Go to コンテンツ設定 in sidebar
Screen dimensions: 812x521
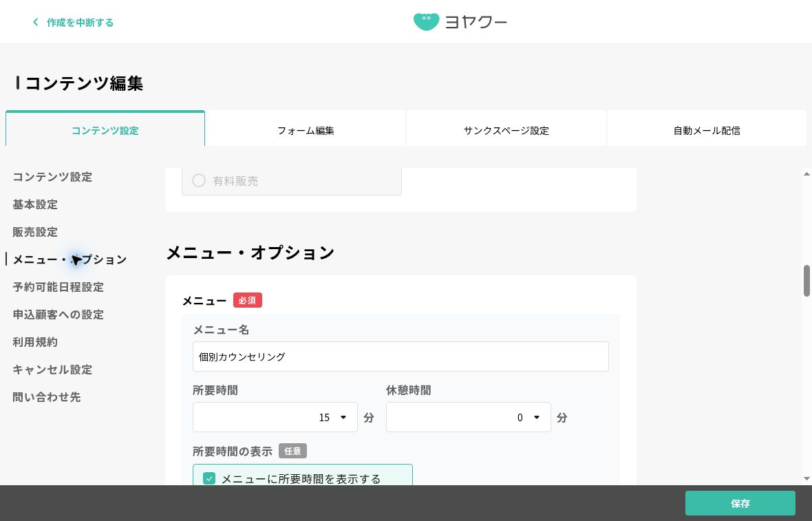[x=52, y=177]
